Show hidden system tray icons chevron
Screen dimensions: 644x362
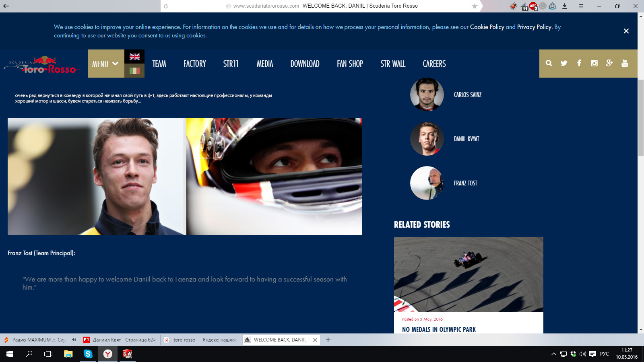pyautogui.click(x=554, y=354)
